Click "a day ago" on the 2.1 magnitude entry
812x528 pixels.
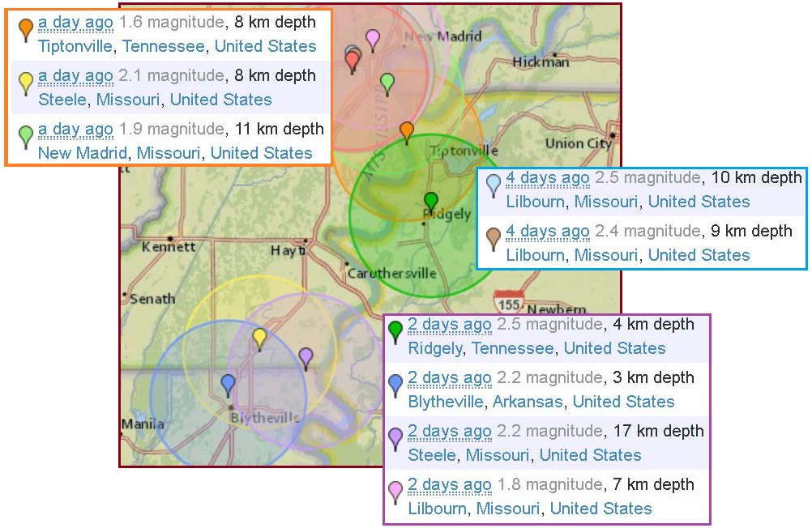click(x=75, y=76)
